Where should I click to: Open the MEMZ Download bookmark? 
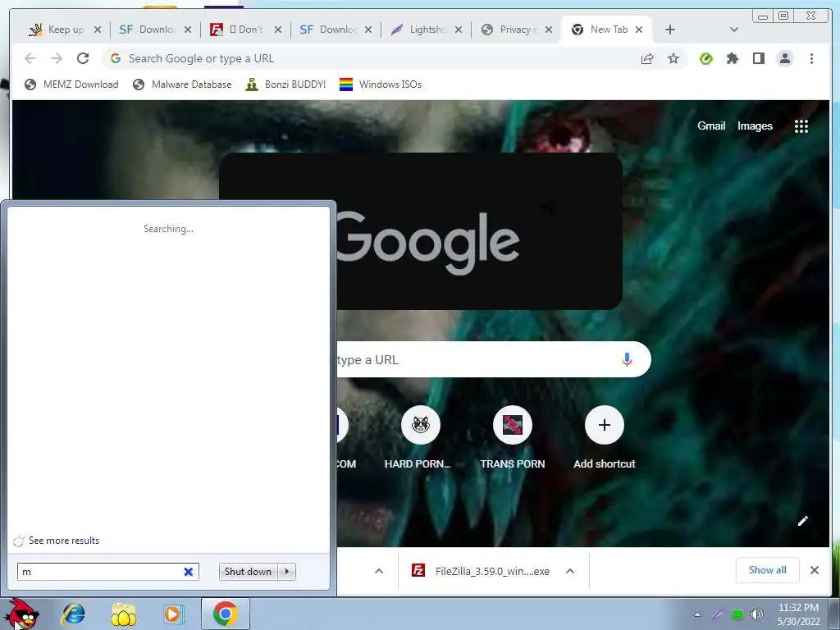click(x=72, y=84)
